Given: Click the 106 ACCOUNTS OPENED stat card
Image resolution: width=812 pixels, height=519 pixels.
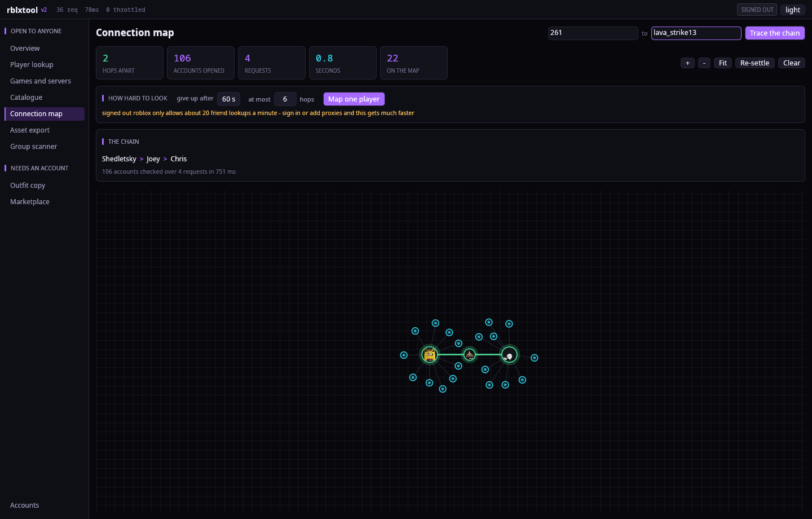Looking at the screenshot, I should (201, 63).
